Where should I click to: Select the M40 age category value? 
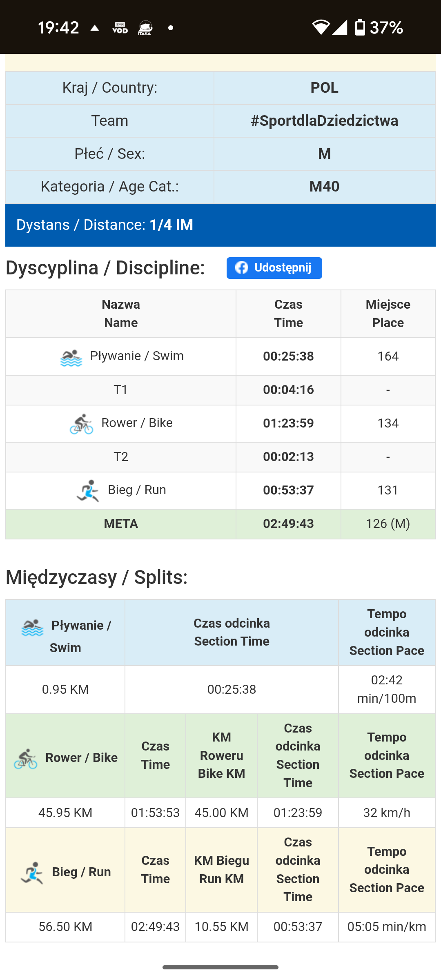(325, 187)
